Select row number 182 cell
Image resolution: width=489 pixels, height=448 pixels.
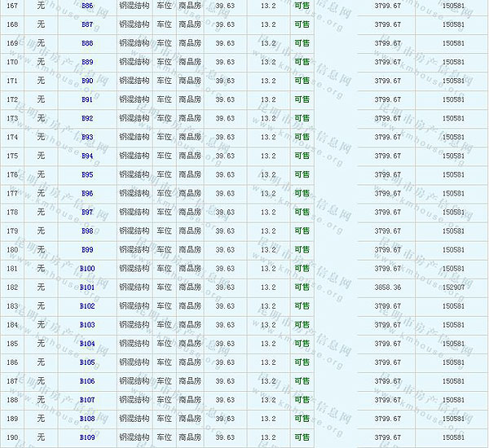tap(12, 287)
